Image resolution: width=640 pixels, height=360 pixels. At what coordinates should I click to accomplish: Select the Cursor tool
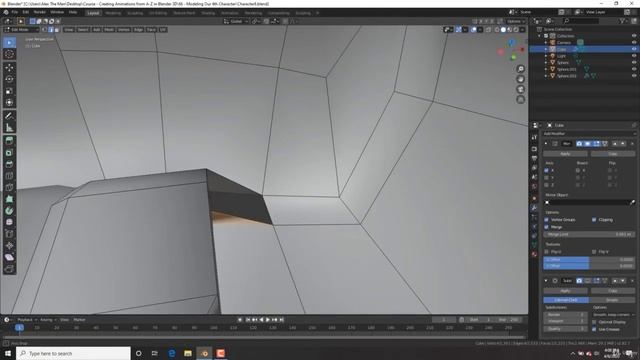pyautogui.click(x=9, y=54)
